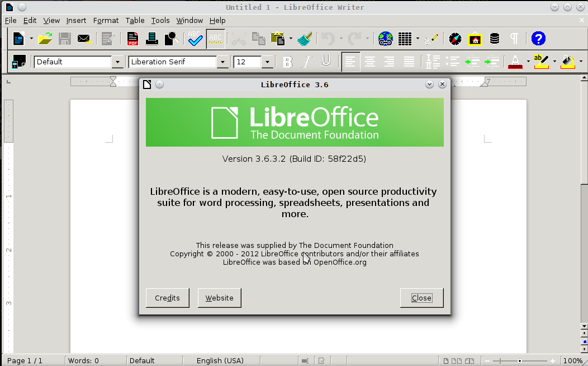
Task: Open the font name dropdown
Action: (x=222, y=62)
